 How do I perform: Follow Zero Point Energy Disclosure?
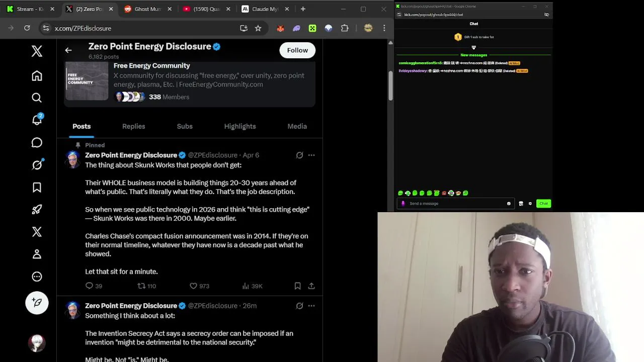297,50
